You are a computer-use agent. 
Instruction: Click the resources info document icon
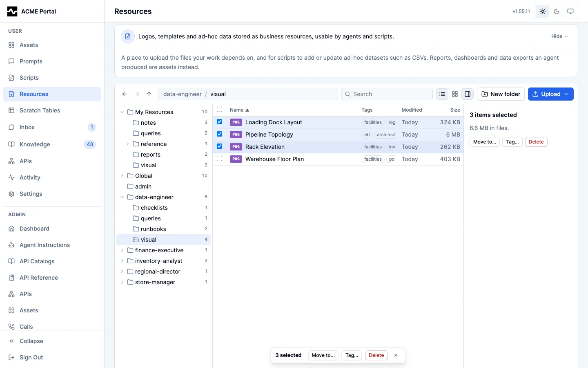[x=128, y=36]
